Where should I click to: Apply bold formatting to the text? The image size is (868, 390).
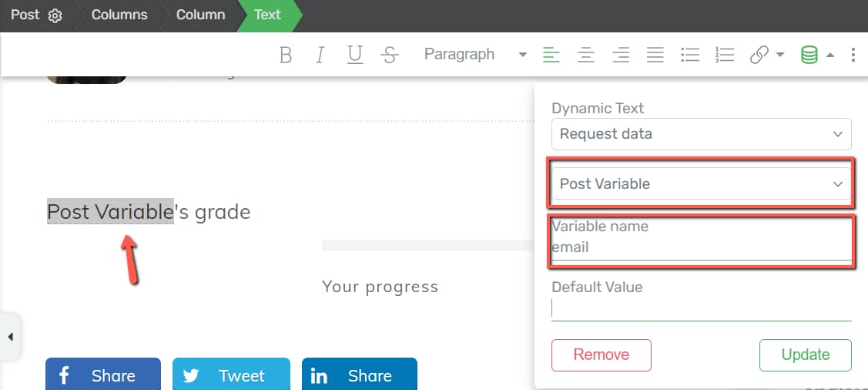click(x=286, y=55)
